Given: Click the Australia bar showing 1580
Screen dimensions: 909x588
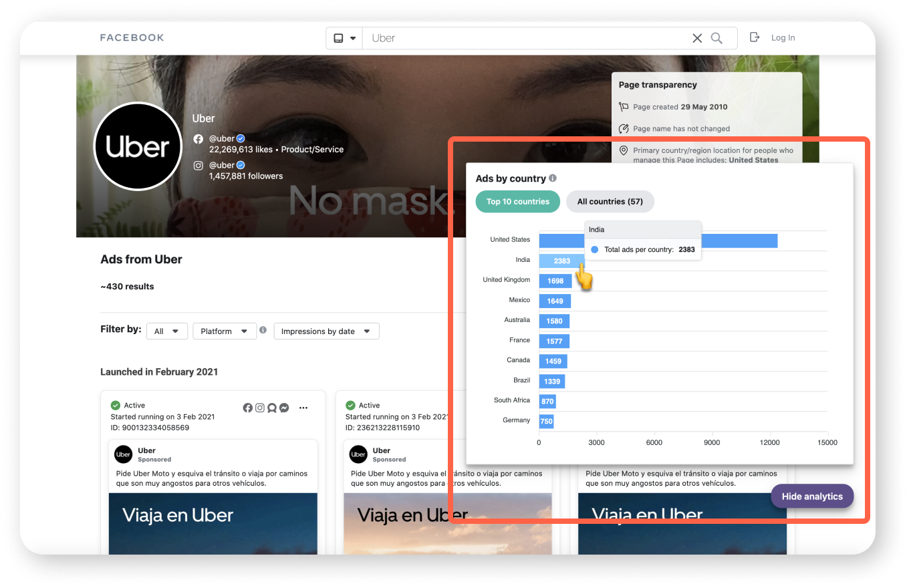Looking at the screenshot, I should [554, 321].
